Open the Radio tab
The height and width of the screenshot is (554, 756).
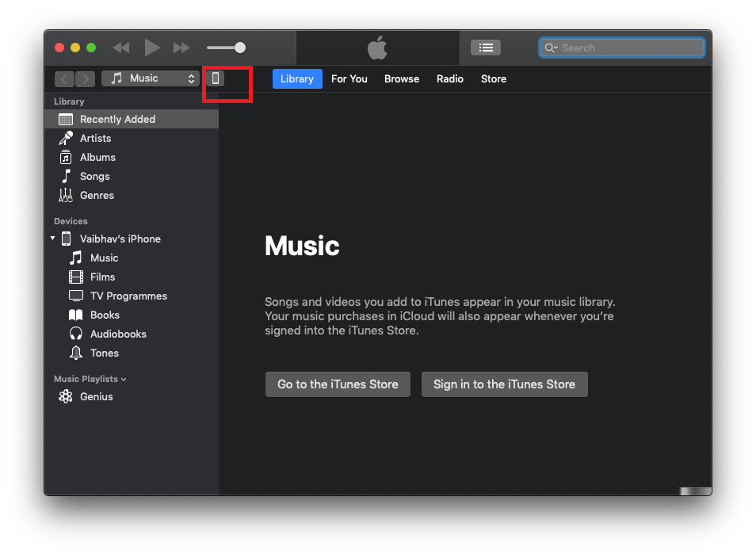pos(450,78)
